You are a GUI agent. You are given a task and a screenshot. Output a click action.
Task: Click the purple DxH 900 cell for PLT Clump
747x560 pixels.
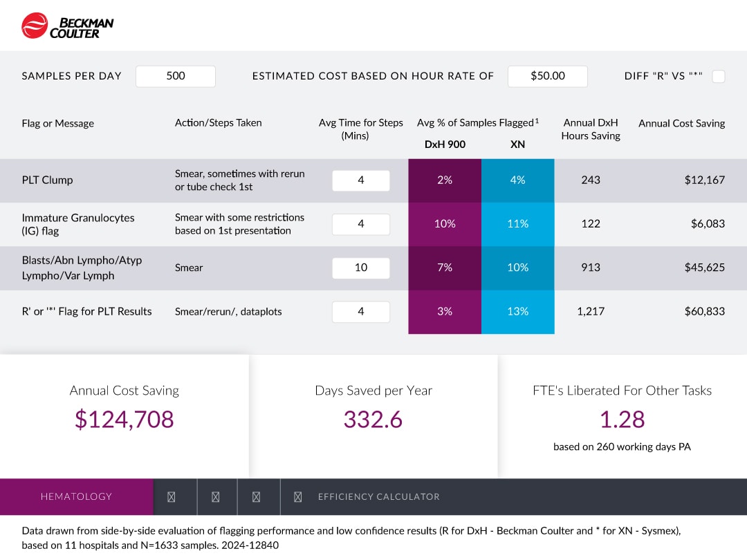coord(445,180)
